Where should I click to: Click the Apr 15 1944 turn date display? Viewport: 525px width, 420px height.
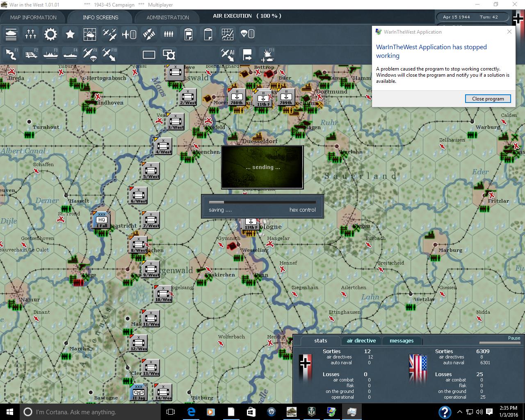click(457, 17)
